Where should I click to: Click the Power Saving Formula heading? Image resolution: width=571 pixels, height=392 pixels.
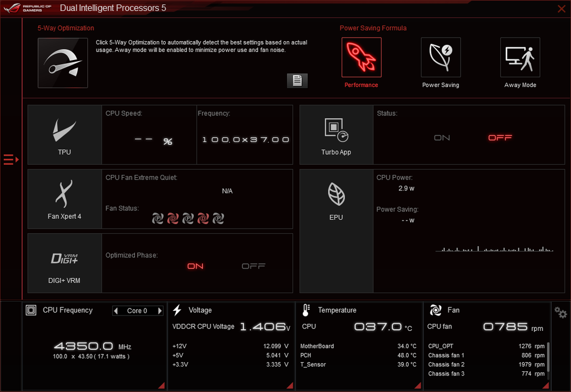pos(373,28)
